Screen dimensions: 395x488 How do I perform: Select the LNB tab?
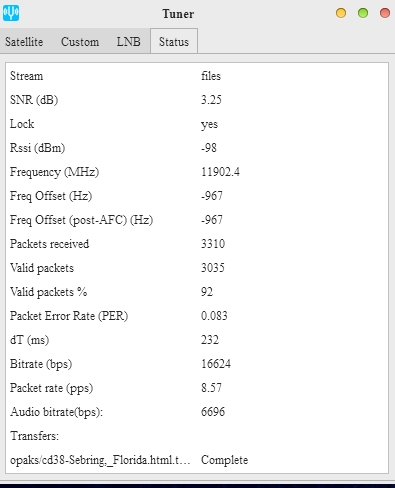click(x=128, y=42)
